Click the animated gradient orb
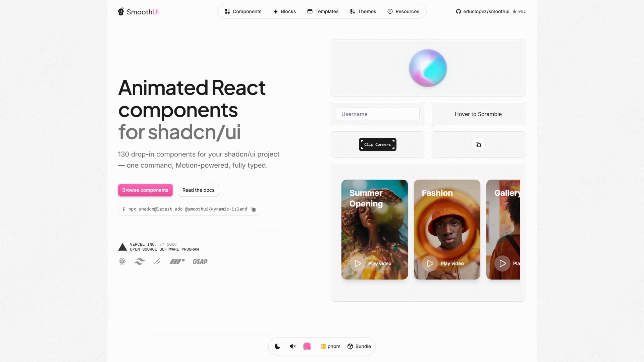Screen dimensions: 644x362 coord(428,68)
